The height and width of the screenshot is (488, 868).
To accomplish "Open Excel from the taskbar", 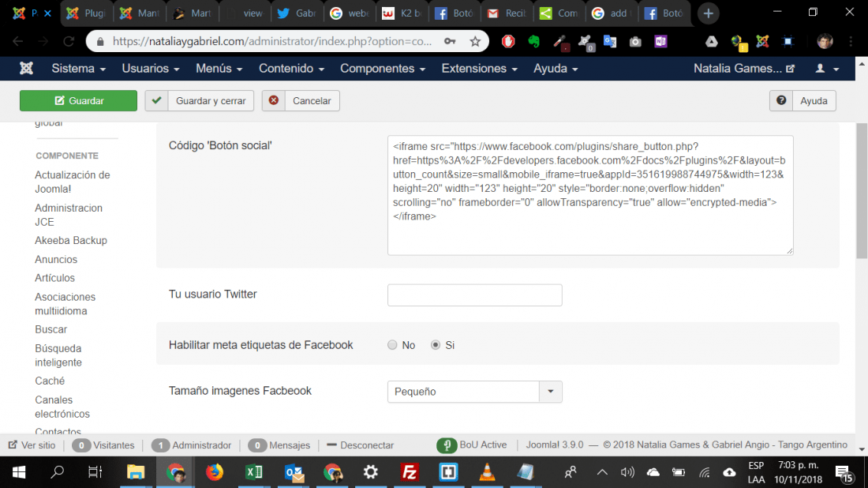I will (x=254, y=472).
